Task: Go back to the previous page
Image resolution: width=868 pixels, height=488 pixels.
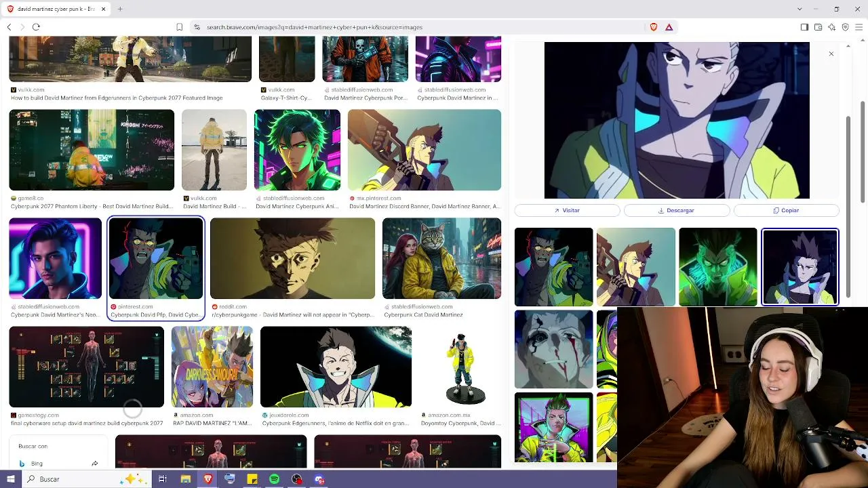Action: click(9, 27)
